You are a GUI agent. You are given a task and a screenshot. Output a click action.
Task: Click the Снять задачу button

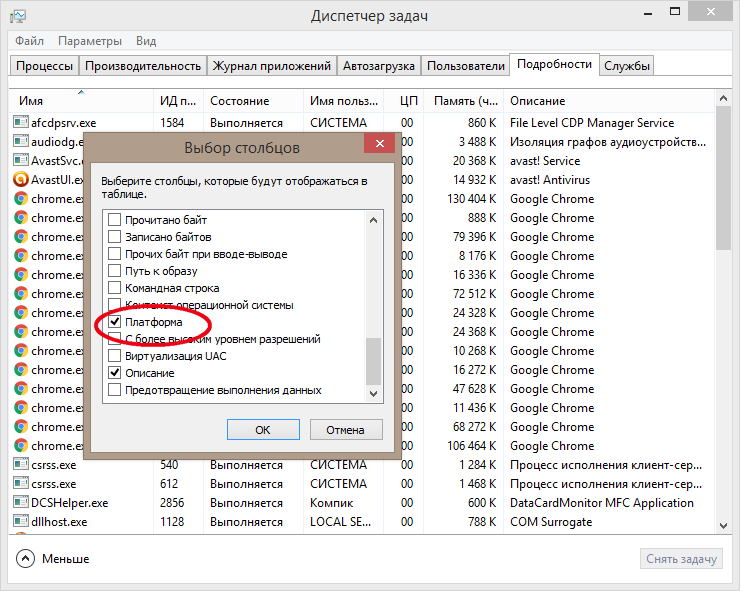681,558
